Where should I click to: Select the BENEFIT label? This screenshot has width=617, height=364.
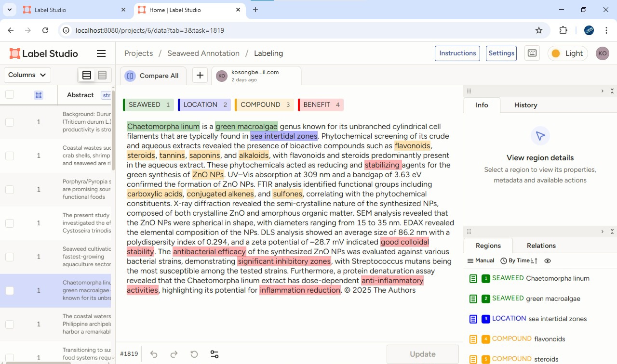coord(321,105)
